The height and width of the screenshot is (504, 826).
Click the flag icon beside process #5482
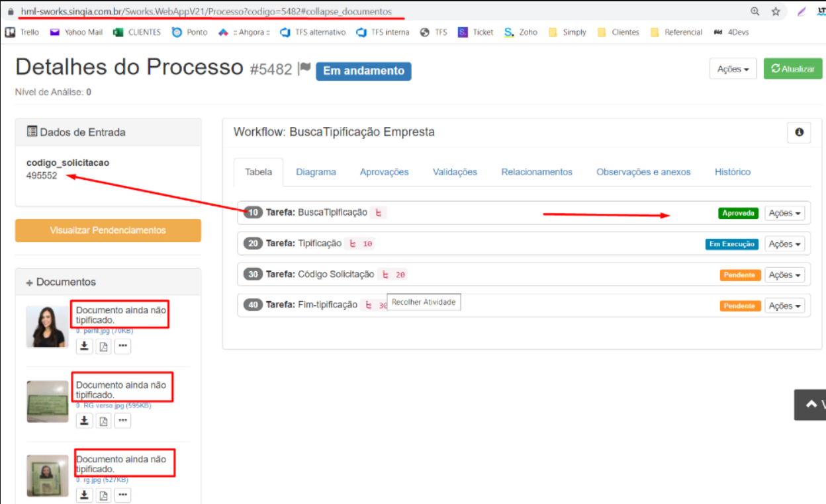304,69
